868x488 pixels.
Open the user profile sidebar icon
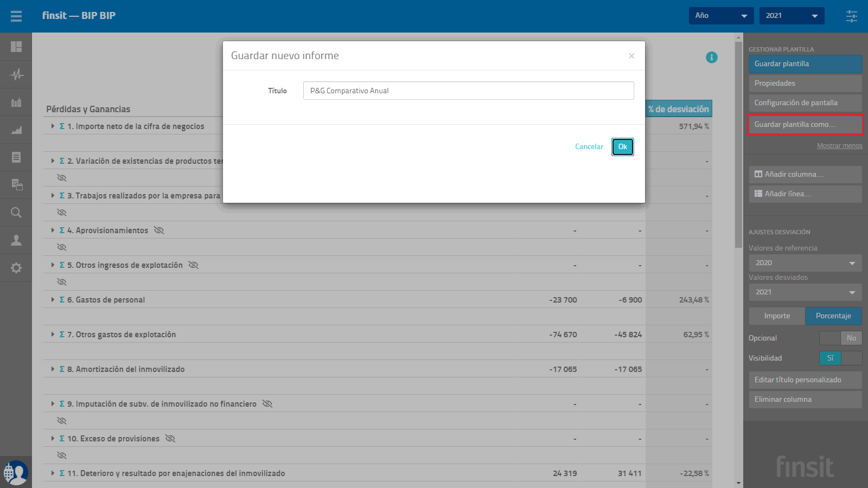tap(16, 240)
